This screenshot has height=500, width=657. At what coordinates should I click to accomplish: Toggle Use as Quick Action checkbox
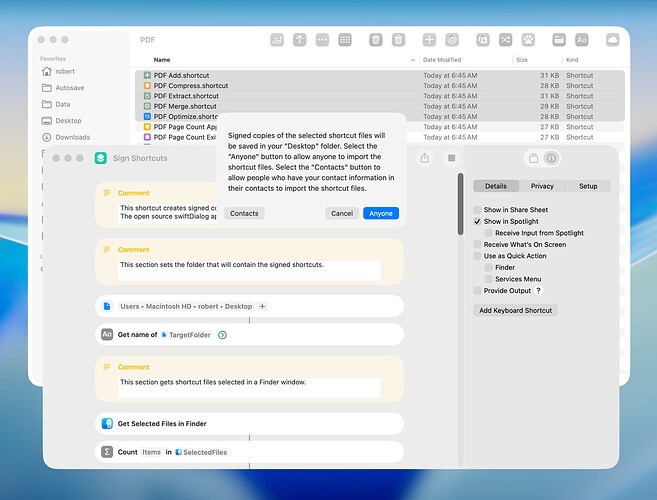coord(478,256)
